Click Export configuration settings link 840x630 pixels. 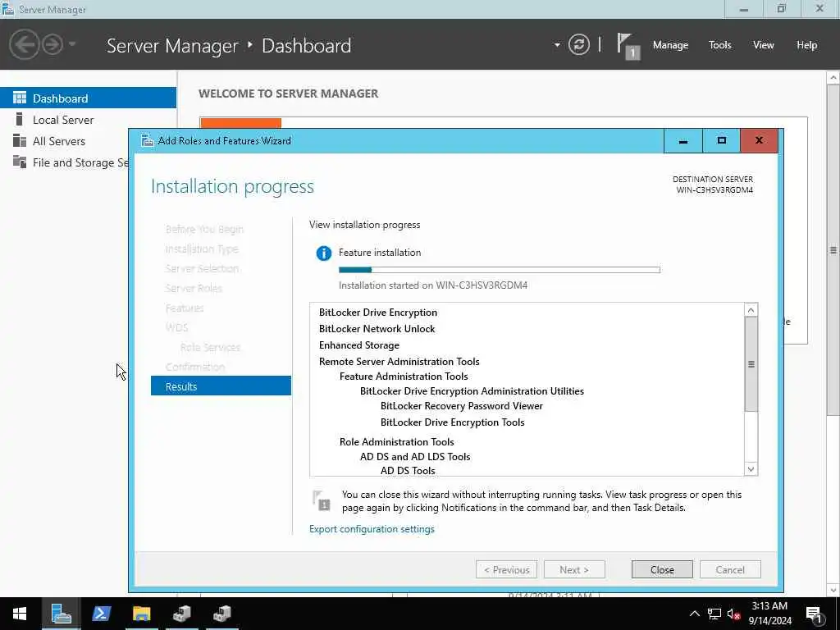click(x=372, y=529)
